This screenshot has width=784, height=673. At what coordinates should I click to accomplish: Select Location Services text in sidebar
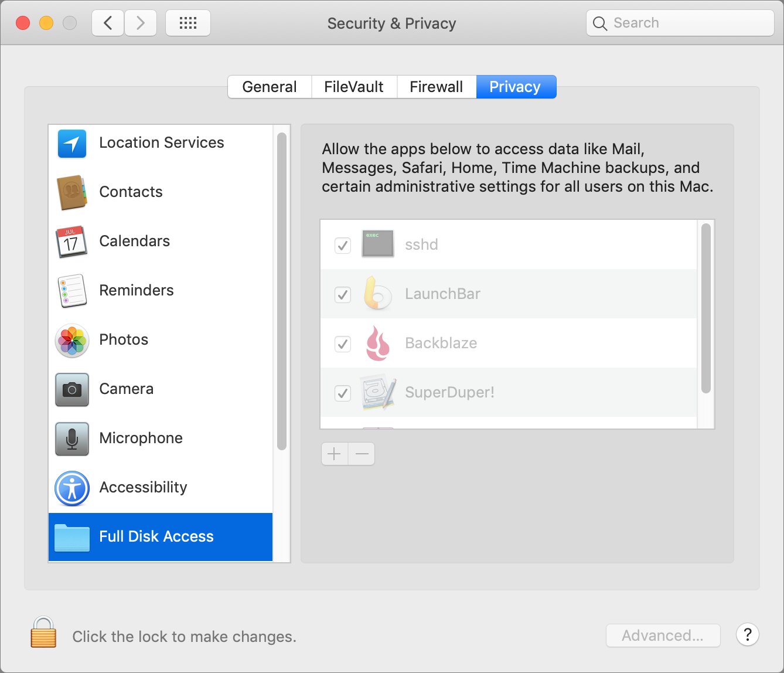[x=162, y=142]
